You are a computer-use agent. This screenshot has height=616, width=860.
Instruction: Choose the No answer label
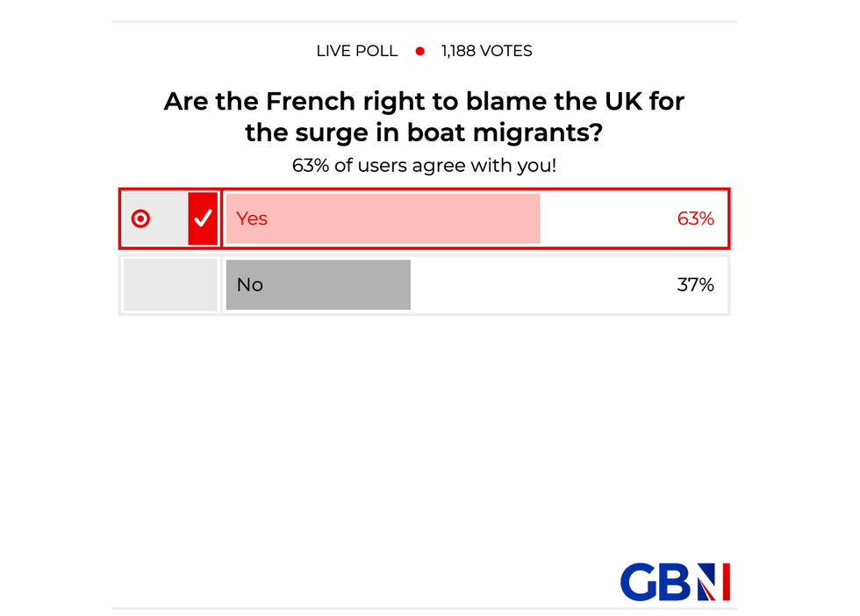[250, 285]
